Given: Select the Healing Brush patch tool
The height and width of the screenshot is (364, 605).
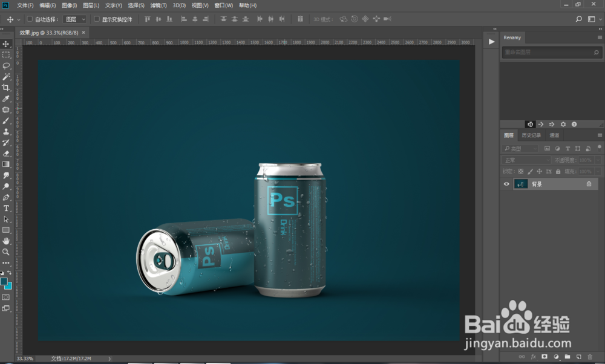Looking at the screenshot, I should coord(6,109).
